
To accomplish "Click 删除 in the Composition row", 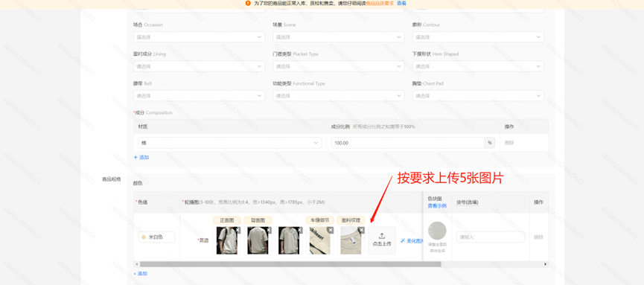I will coord(509,143).
